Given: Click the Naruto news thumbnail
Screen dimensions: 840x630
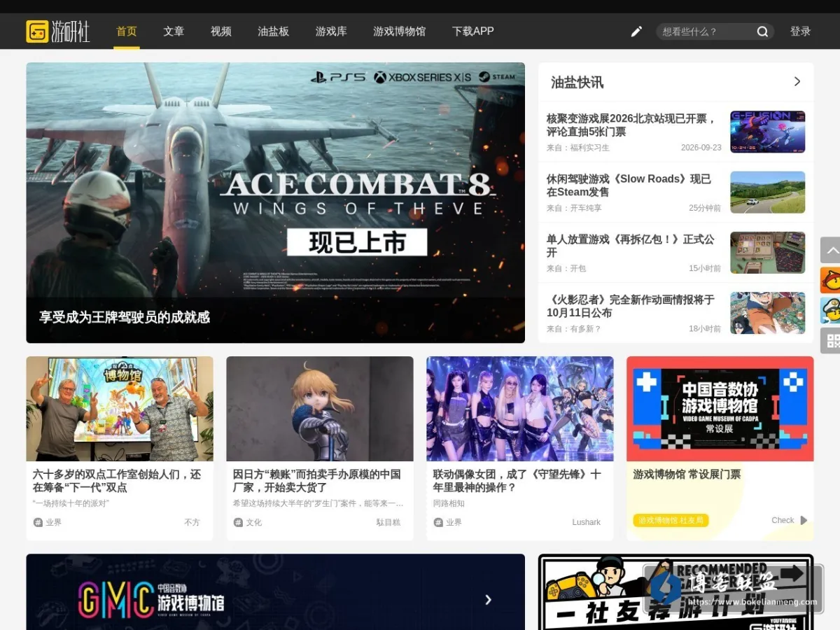Looking at the screenshot, I should pyautogui.click(x=767, y=313).
